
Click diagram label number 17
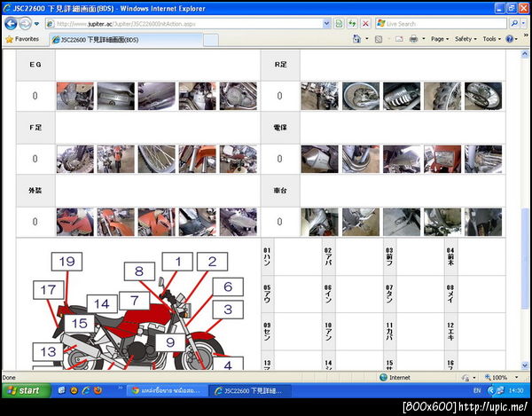click(x=49, y=290)
